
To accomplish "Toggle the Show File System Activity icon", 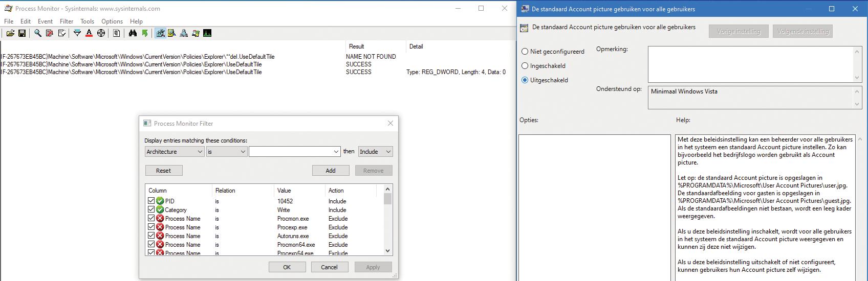I will [x=172, y=33].
